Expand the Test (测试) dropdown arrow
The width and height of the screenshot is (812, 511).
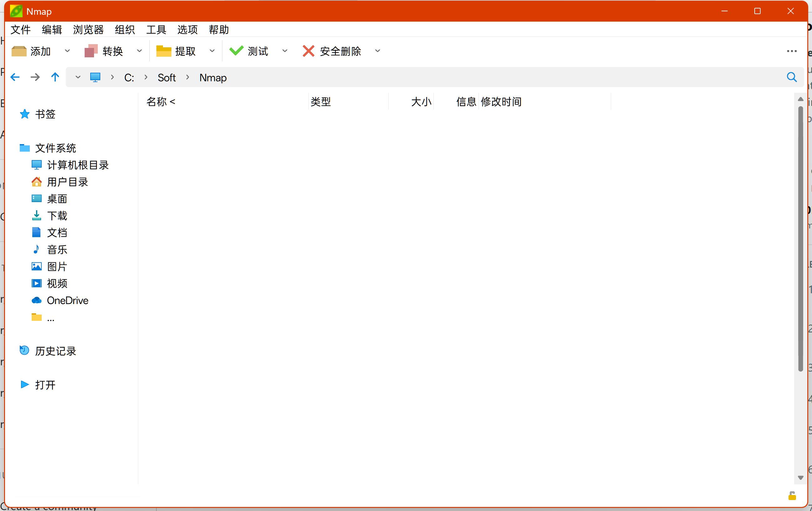pos(285,51)
